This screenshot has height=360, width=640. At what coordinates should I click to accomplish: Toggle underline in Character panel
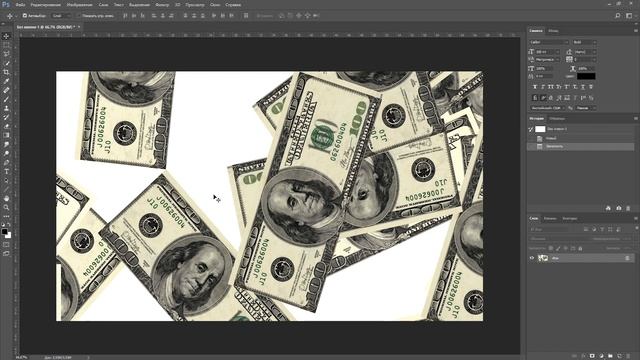(x=583, y=87)
